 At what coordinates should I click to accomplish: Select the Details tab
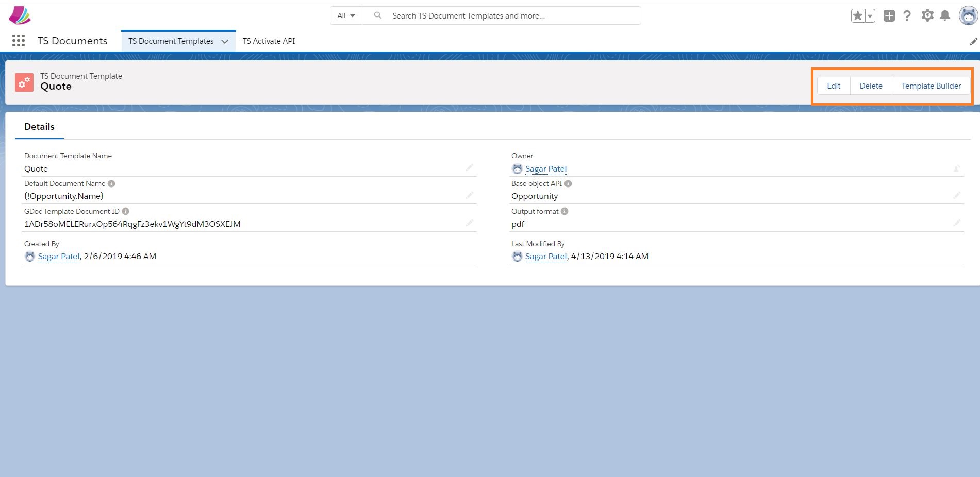pos(39,126)
